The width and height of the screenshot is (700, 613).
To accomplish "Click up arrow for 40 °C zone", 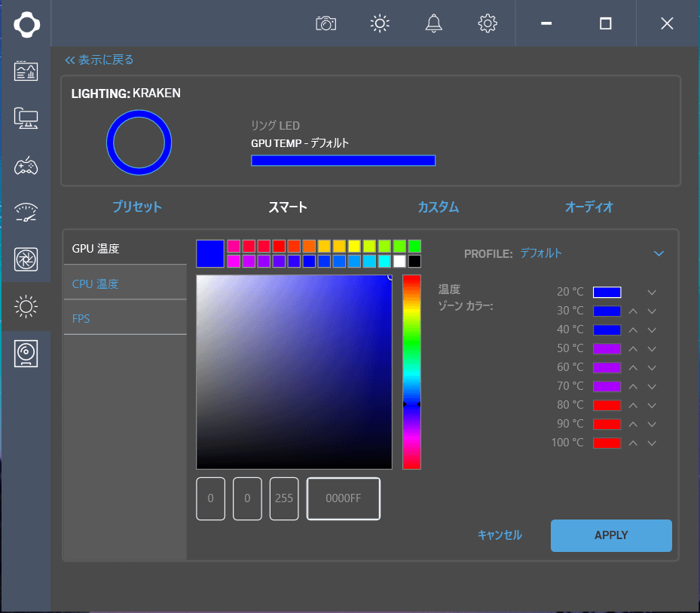I will 633,329.
